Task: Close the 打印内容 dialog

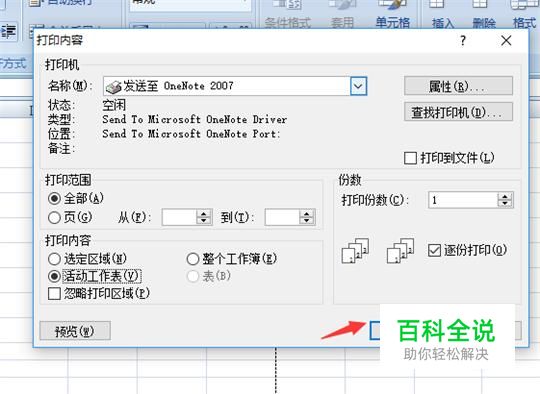Action: [x=506, y=41]
